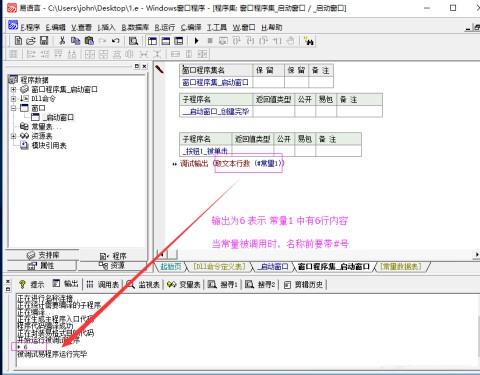Open the 运行 menu
The width and height of the screenshot is (480, 375).
point(165,27)
